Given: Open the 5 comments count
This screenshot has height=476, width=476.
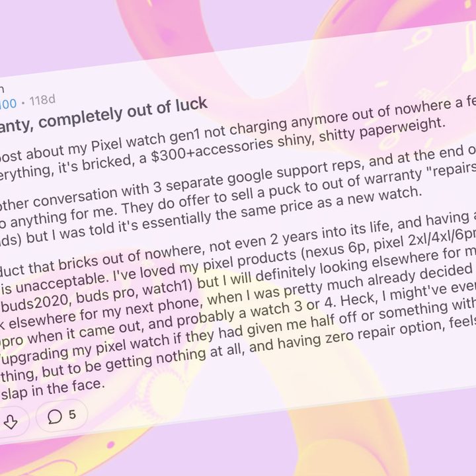Looking at the screenshot, I should pos(72,415).
